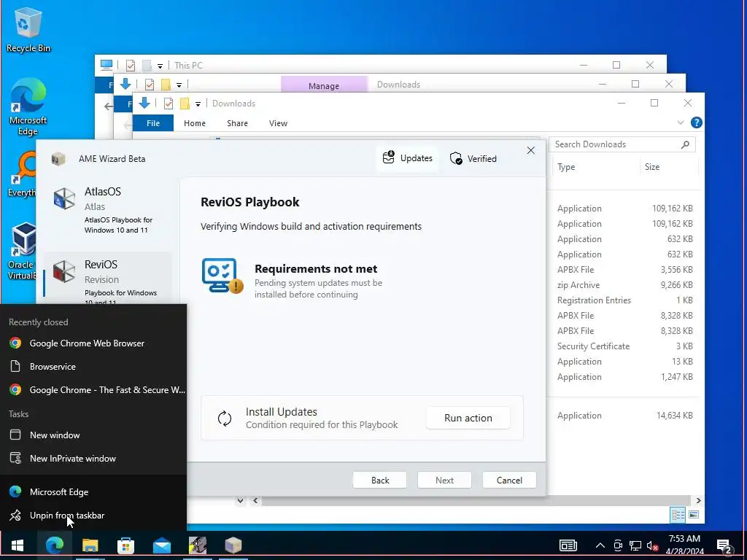Open the Recycle Bin desktop icon
Image resolution: width=747 pixels, height=560 pixels.
[x=28, y=30]
